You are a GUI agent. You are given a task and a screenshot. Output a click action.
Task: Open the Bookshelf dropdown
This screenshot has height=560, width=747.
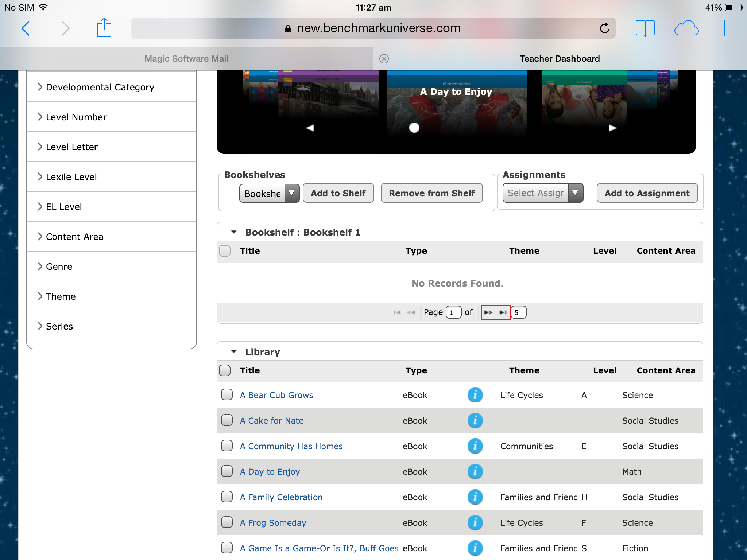tap(269, 193)
